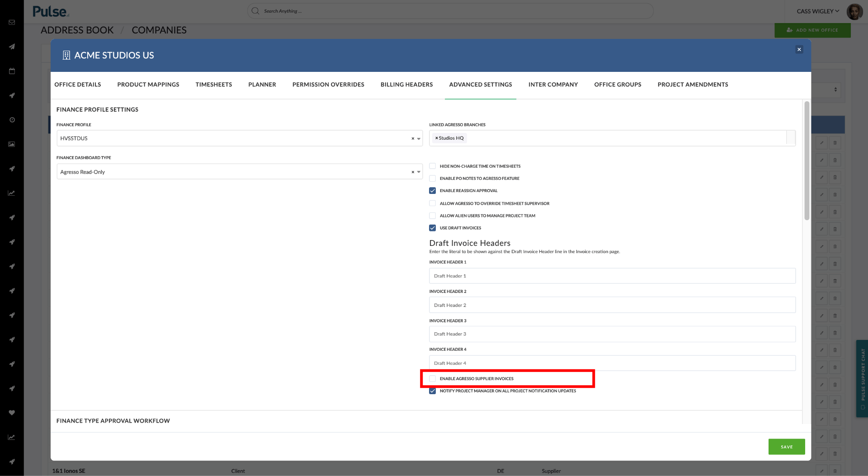Click the Finance Type Approval Workflow heading
This screenshot has height=476, width=868.
[x=113, y=421]
